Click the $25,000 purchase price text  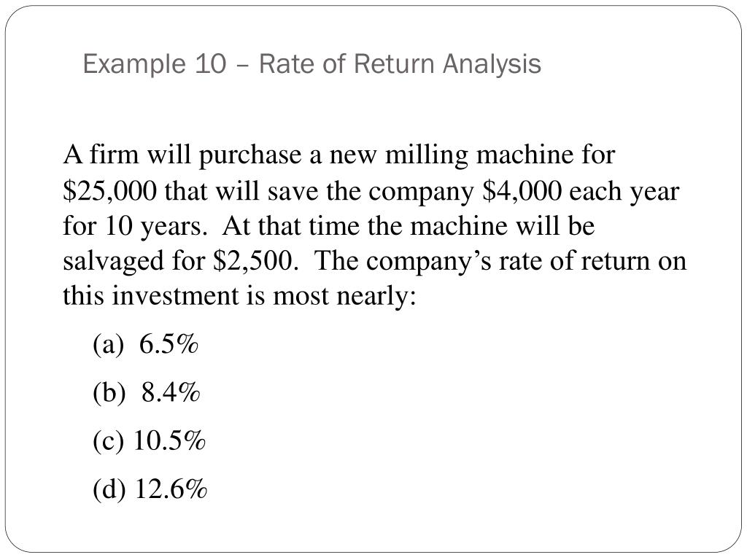tap(109, 192)
